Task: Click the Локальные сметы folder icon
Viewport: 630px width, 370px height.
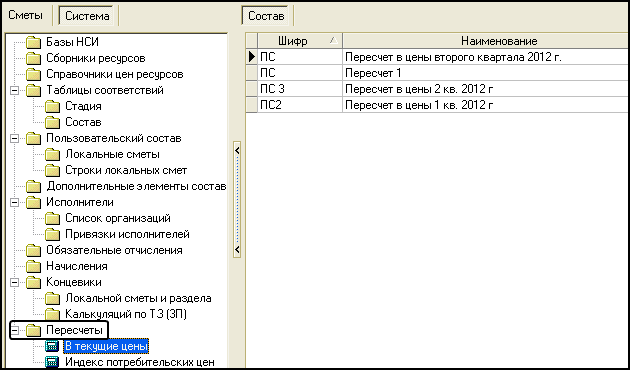Action: [x=52, y=155]
